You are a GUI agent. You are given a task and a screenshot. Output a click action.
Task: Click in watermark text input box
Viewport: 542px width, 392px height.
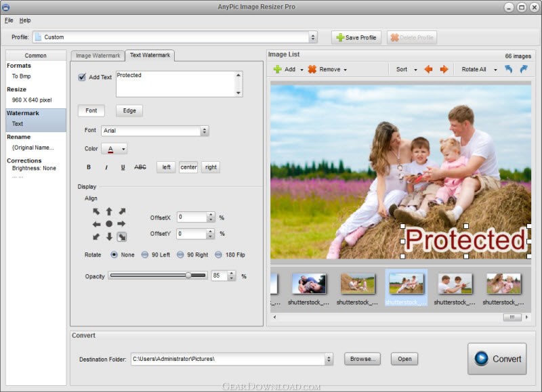tap(176, 84)
